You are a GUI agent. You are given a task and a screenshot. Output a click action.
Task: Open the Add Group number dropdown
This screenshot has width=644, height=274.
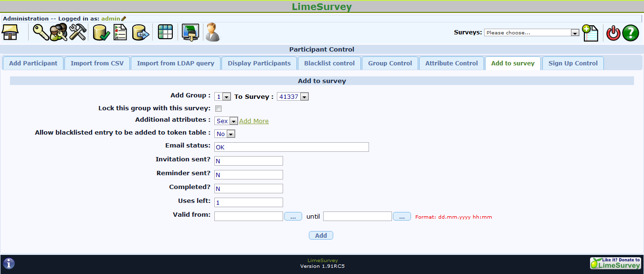coord(222,96)
